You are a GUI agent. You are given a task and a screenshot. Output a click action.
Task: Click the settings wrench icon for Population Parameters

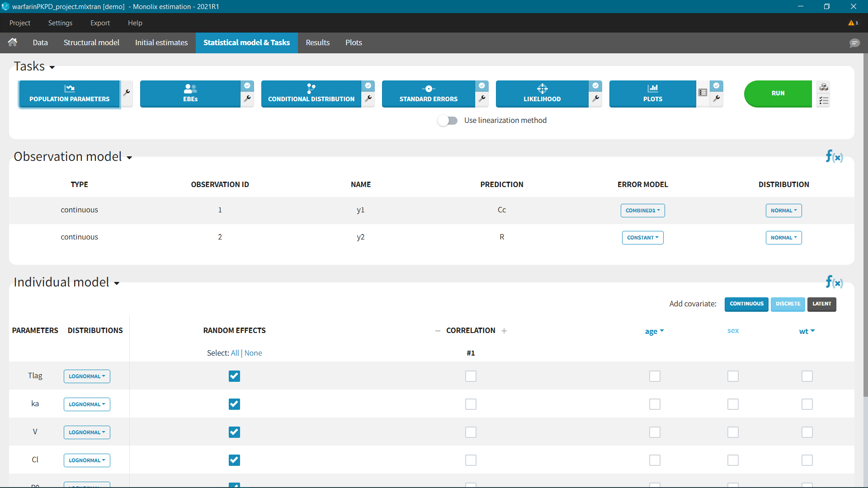tap(127, 93)
